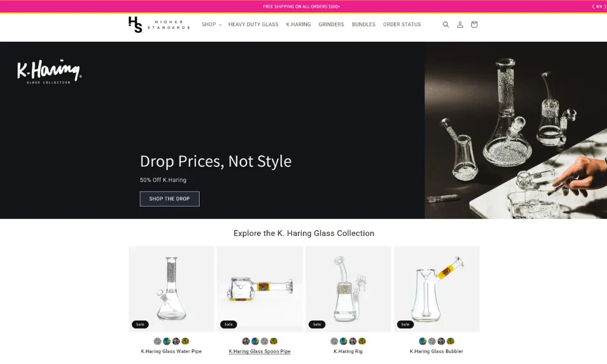Open the ORDER STATUS page
This screenshot has width=607, height=364.
402,25
